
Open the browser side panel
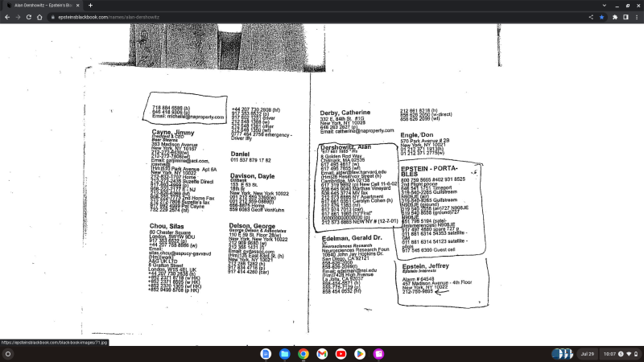point(625,17)
